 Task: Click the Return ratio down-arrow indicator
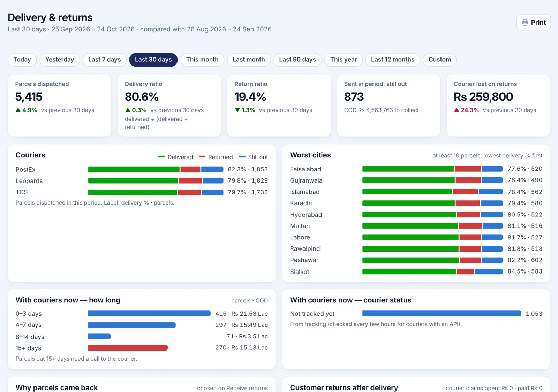(x=237, y=110)
